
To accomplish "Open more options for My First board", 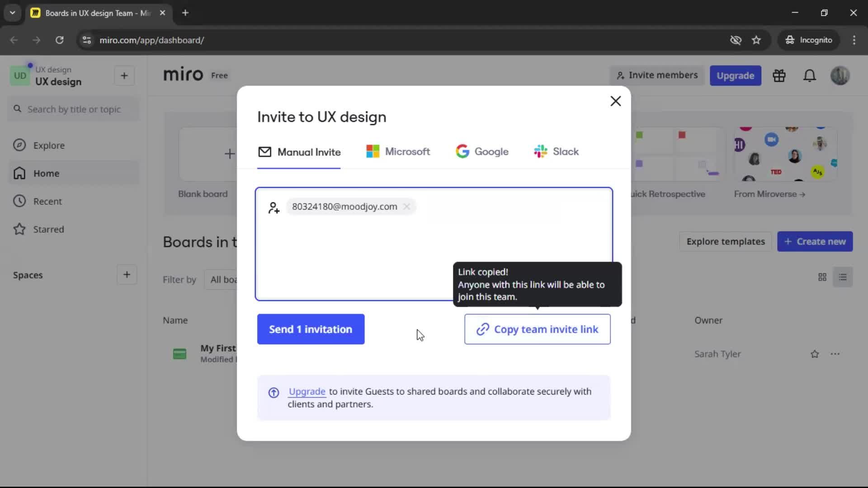I will 835,354.
